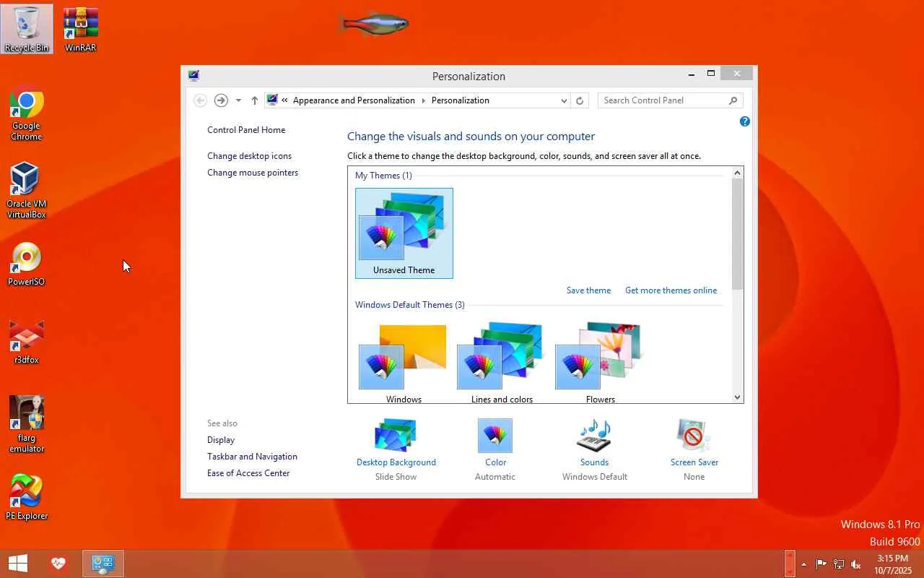Click the search magnifier icon
The image size is (924, 578).
733,100
